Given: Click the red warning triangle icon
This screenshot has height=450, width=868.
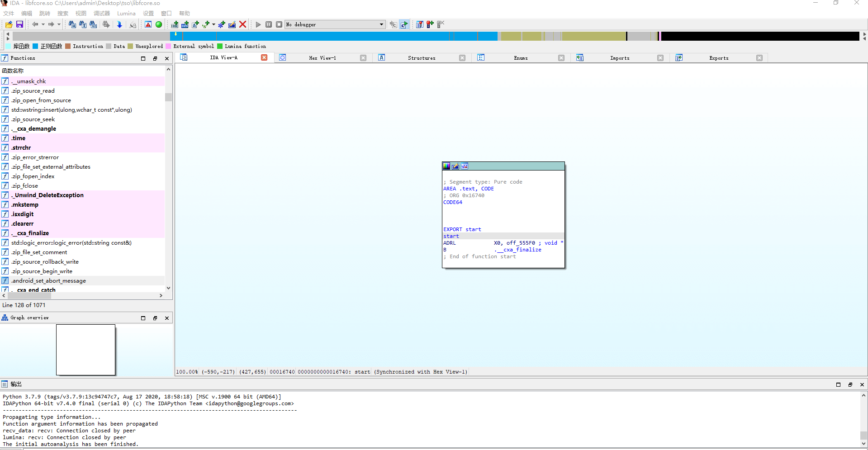Looking at the screenshot, I should (x=148, y=24).
